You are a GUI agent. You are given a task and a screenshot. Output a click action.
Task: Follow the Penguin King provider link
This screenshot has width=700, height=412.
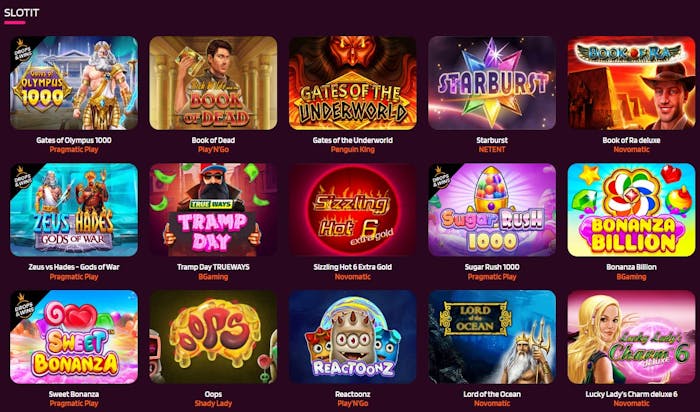353,150
